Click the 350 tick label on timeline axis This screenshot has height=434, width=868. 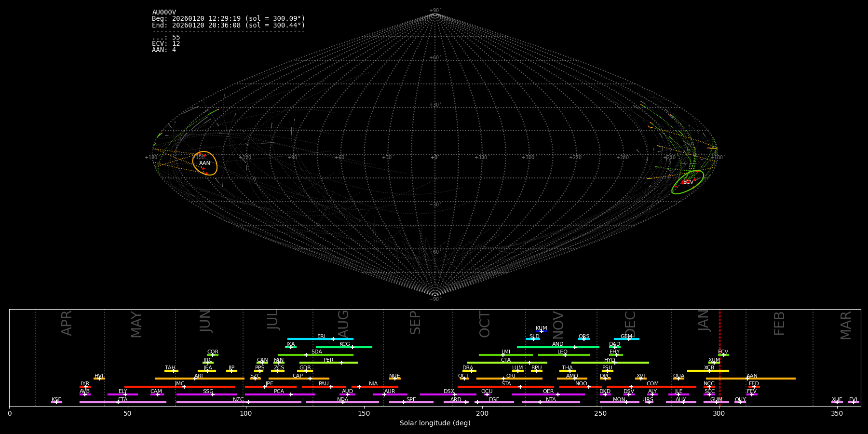837,413
